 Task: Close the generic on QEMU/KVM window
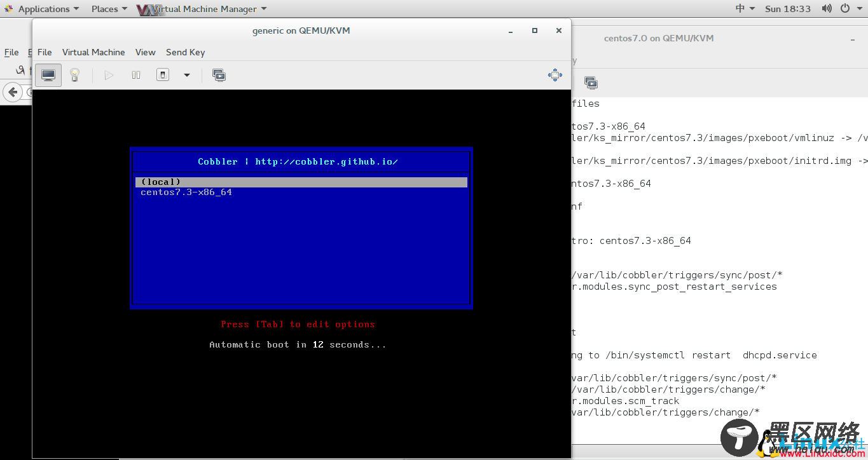(558, 30)
